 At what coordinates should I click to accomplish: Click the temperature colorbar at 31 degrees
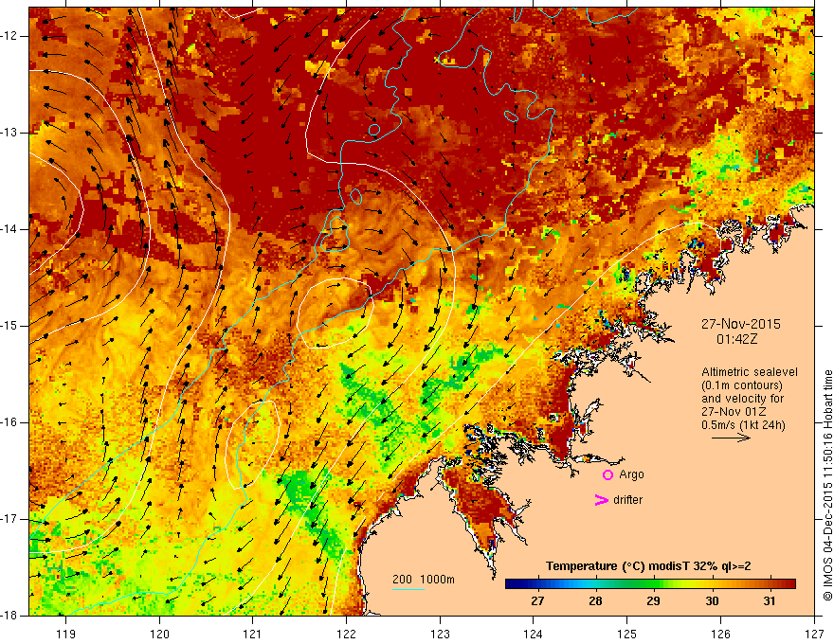pos(770,584)
